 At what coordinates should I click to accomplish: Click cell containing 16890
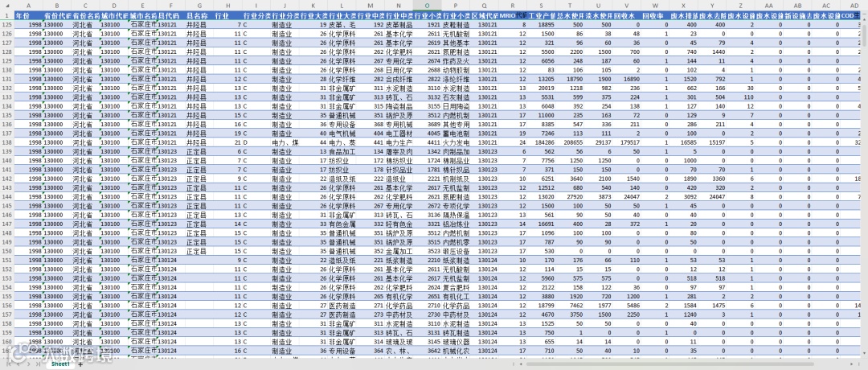627,79
